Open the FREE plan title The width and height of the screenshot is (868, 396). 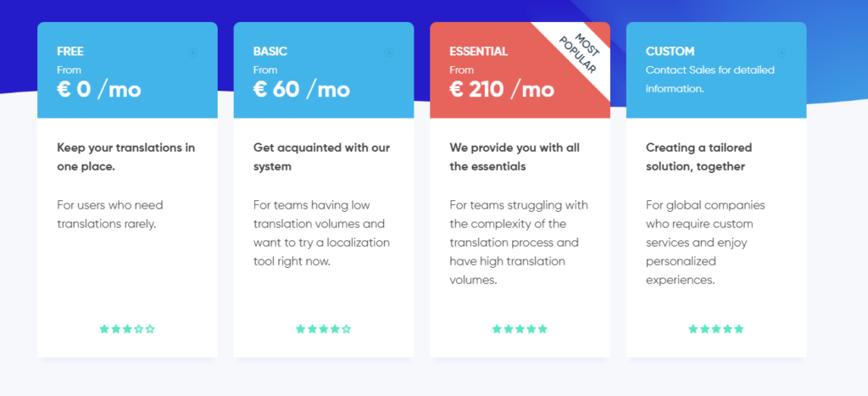pos(70,52)
